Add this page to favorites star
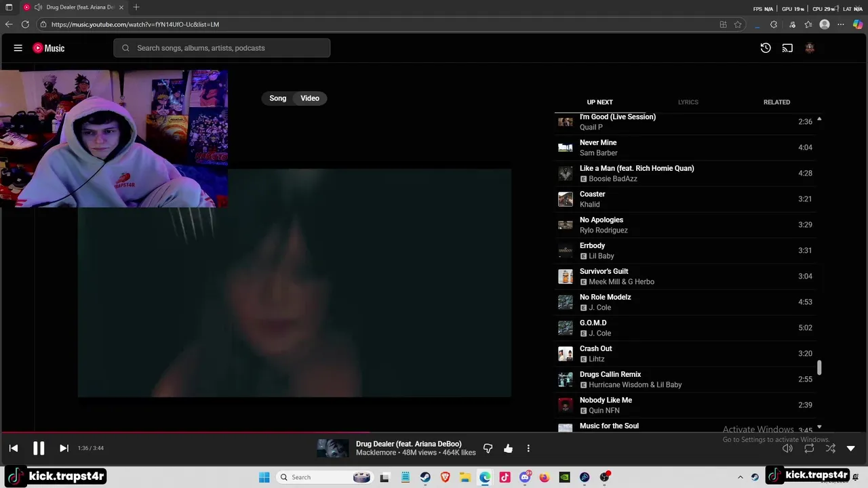Screen dimensions: 868x488 738,24
